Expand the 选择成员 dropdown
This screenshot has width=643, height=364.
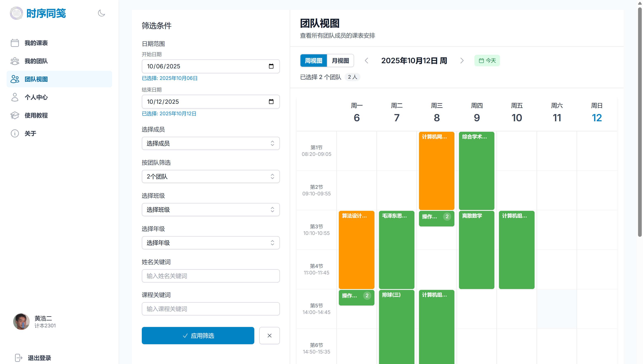(210, 143)
